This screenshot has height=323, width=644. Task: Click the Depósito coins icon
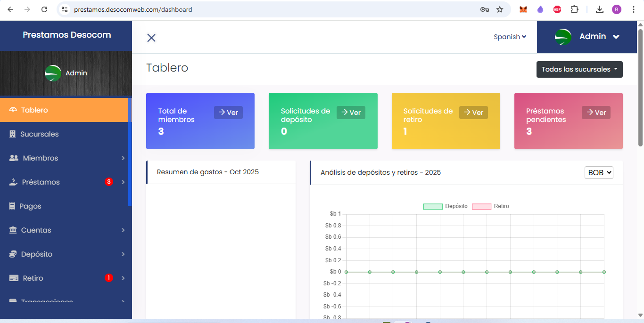[13, 254]
